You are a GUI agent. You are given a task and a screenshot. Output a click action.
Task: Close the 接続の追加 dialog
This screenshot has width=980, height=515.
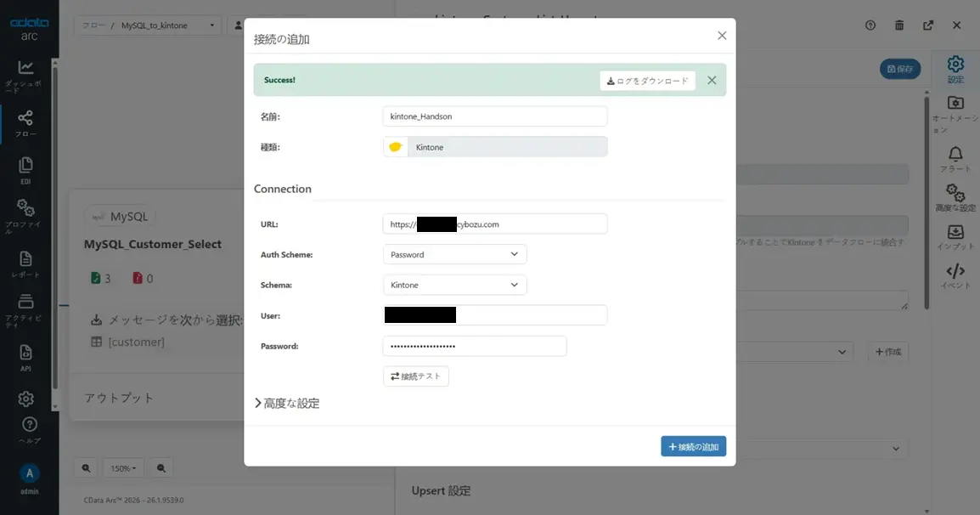[722, 36]
